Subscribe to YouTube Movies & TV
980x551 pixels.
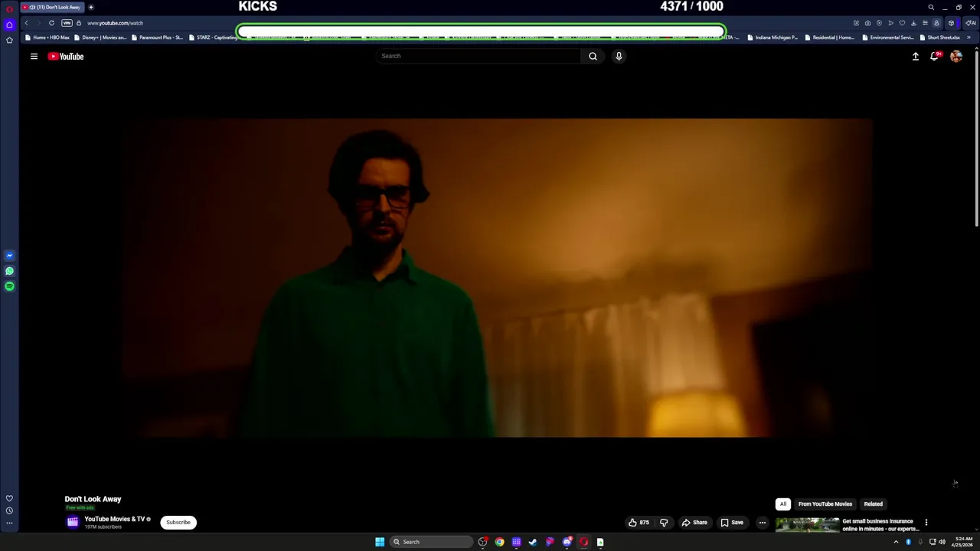click(178, 523)
